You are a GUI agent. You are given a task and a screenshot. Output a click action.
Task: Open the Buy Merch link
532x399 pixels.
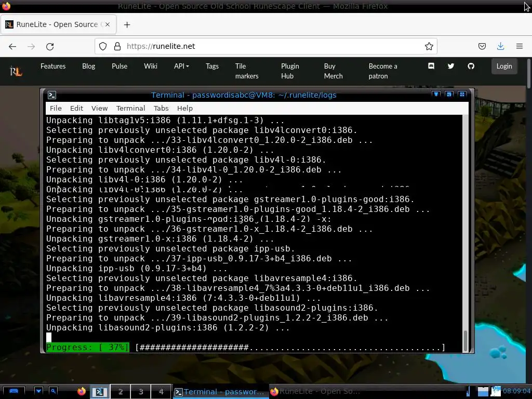coord(333,71)
